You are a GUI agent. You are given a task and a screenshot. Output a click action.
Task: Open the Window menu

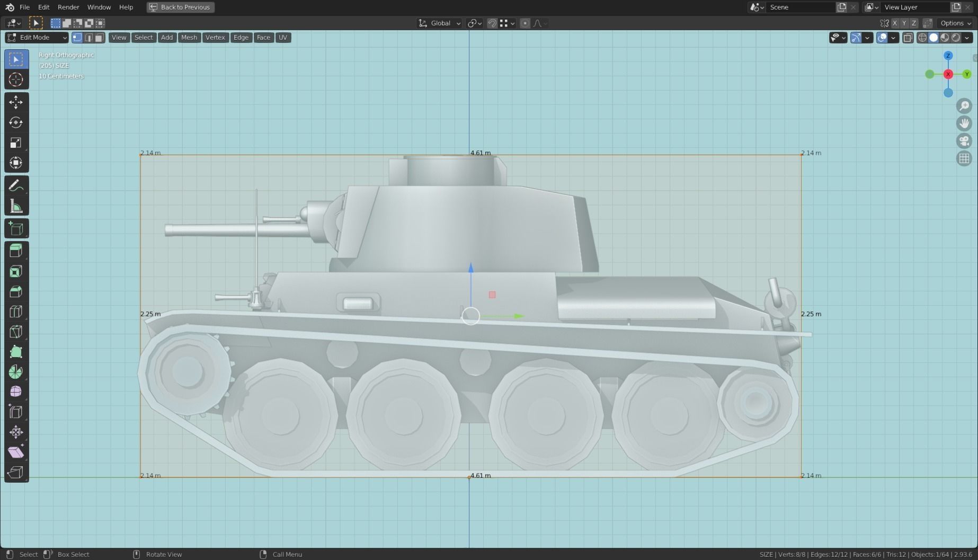(99, 7)
